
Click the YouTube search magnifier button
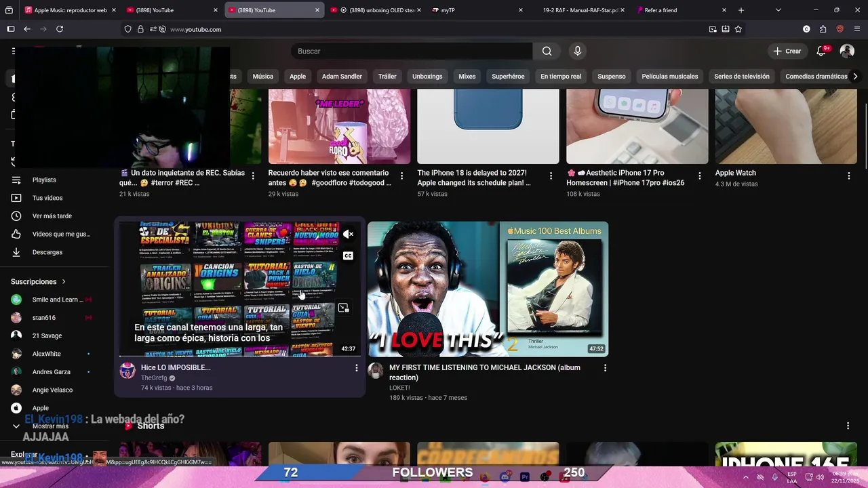[x=547, y=51]
